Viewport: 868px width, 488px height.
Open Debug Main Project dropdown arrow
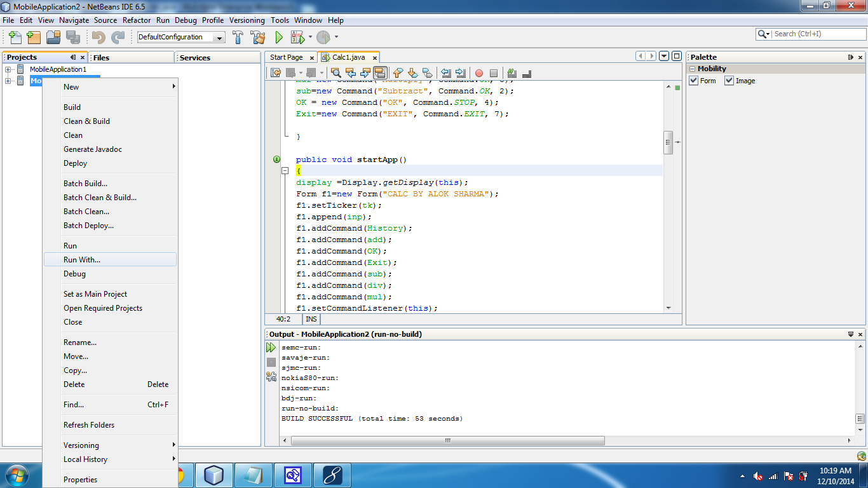point(309,37)
